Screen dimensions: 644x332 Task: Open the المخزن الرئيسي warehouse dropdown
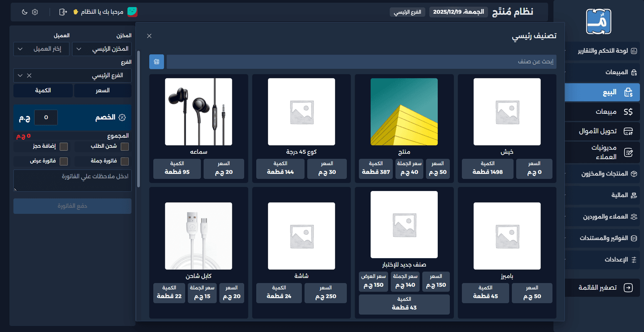[102, 49]
